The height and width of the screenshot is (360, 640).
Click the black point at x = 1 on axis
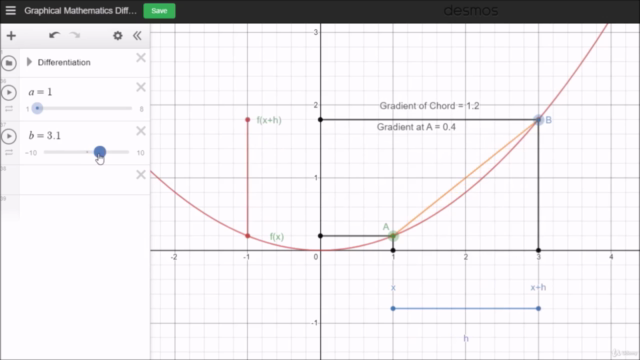[x=393, y=250]
